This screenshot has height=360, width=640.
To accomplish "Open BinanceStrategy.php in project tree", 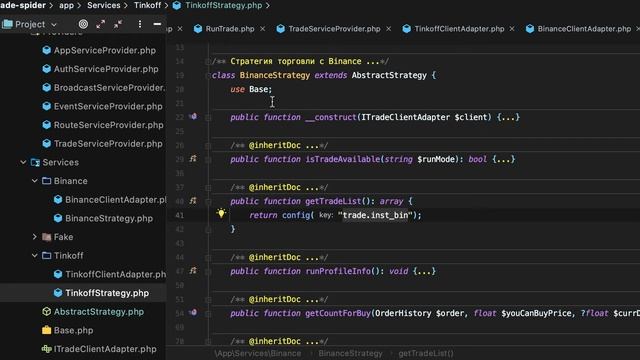I will [x=109, y=218].
